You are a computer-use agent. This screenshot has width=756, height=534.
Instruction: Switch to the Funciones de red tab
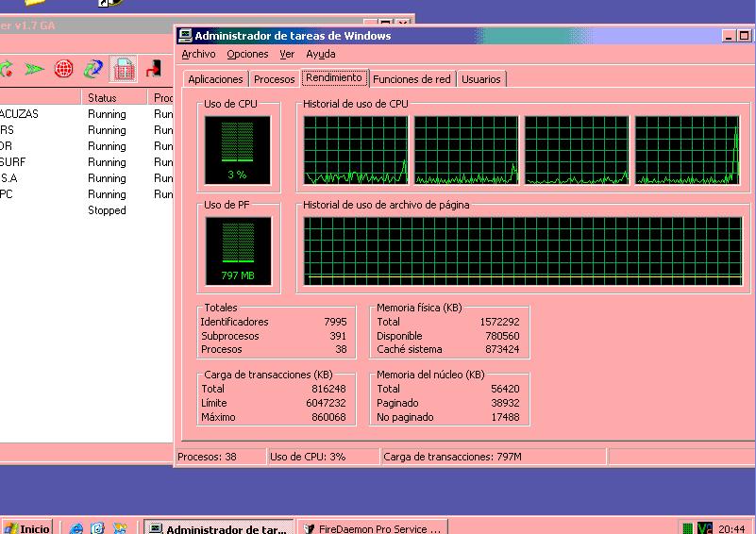[412, 79]
